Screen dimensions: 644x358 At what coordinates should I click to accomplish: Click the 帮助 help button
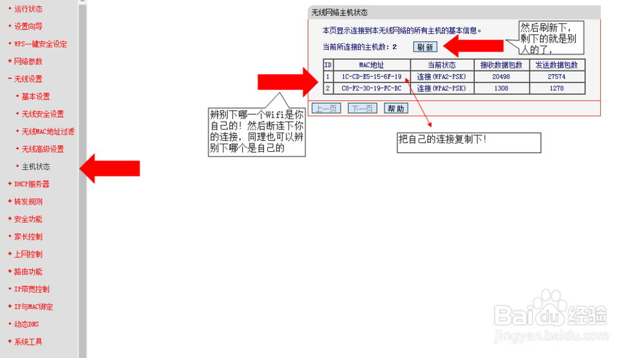coord(396,108)
